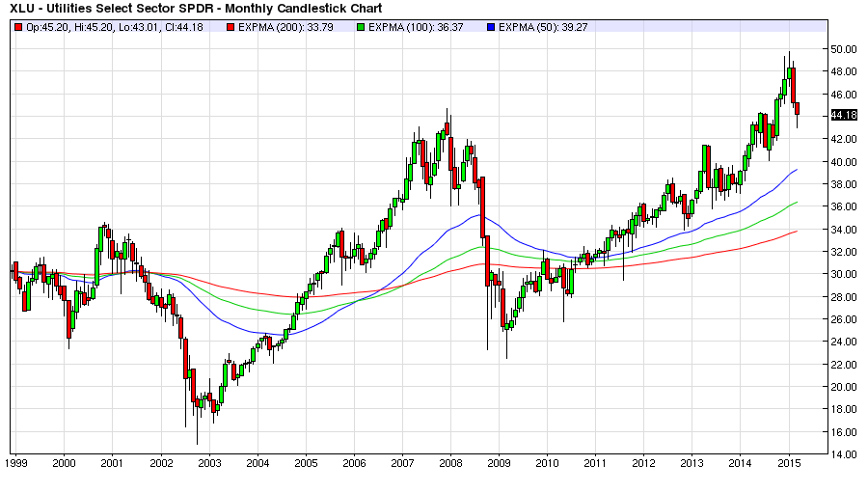
Task: Select the EXPMA (200): 33.79 legend label
Action: [285, 27]
